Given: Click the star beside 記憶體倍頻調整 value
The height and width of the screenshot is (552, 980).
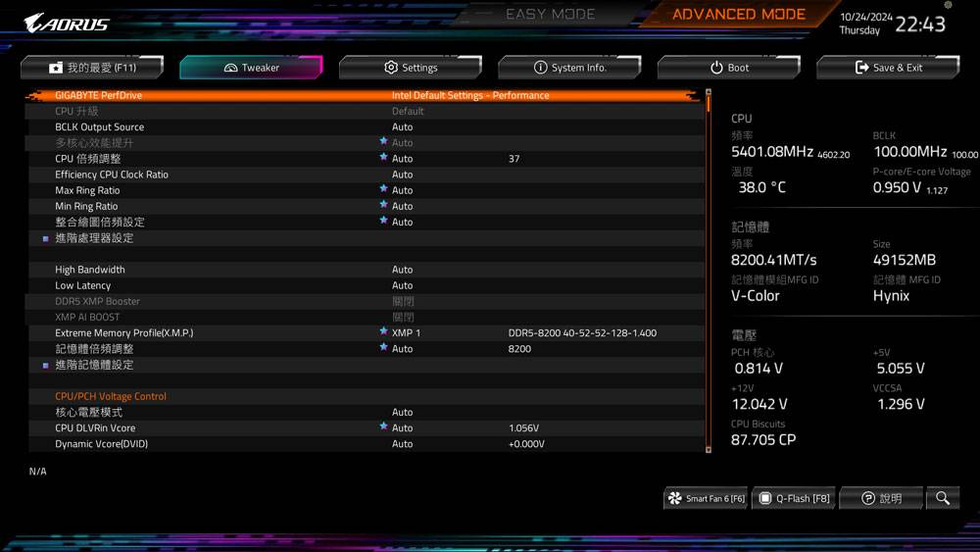Looking at the screenshot, I should tap(384, 347).
